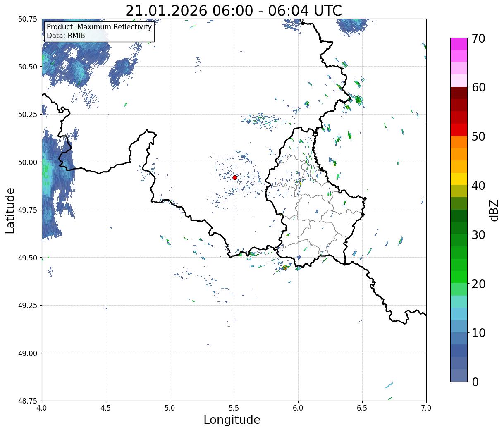
Task: Click the colorbar tick label '40'
Action: click(478, 186)
